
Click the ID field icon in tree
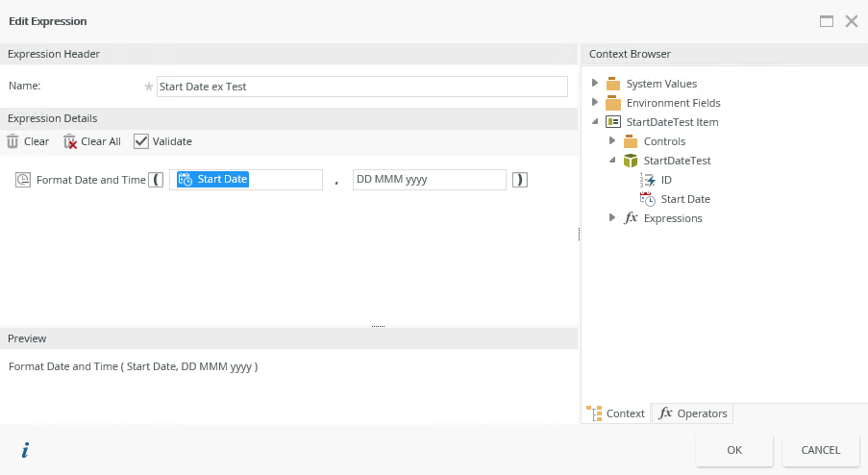[648, 180]
